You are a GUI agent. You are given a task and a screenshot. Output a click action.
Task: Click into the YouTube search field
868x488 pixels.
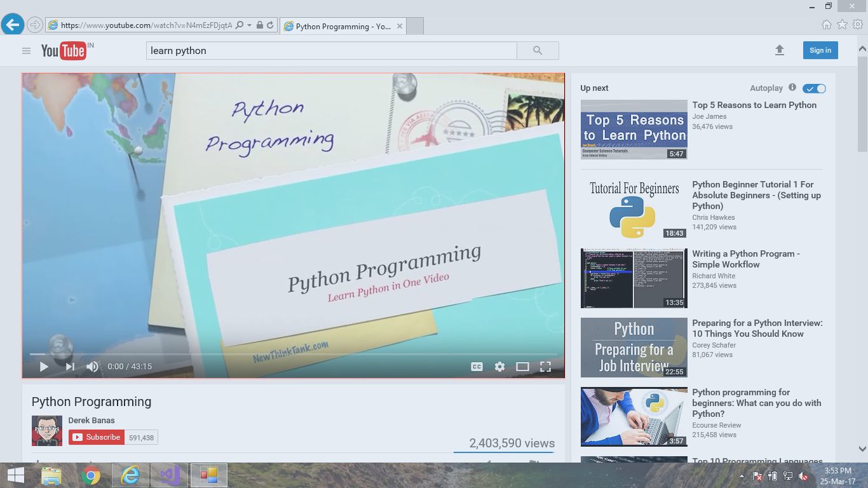click(x=331, y=51)
